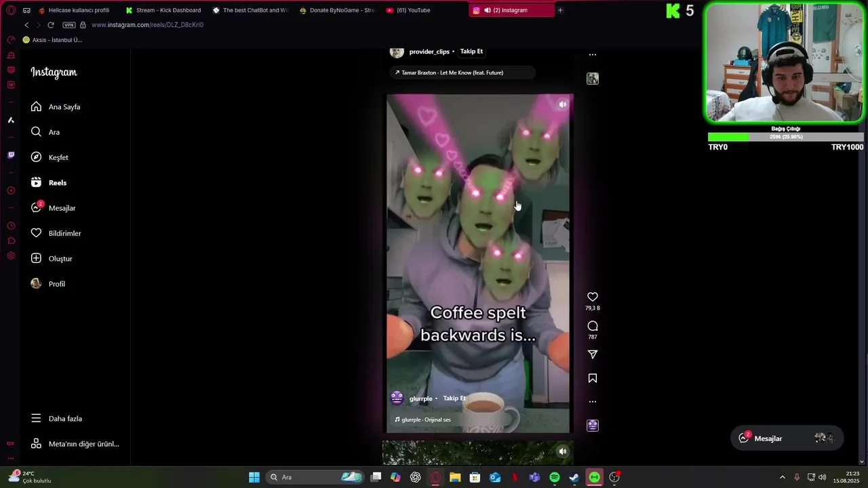Open glurrple profile name
Viewport: 868px width, 488px height.
[x=420, y=399]
